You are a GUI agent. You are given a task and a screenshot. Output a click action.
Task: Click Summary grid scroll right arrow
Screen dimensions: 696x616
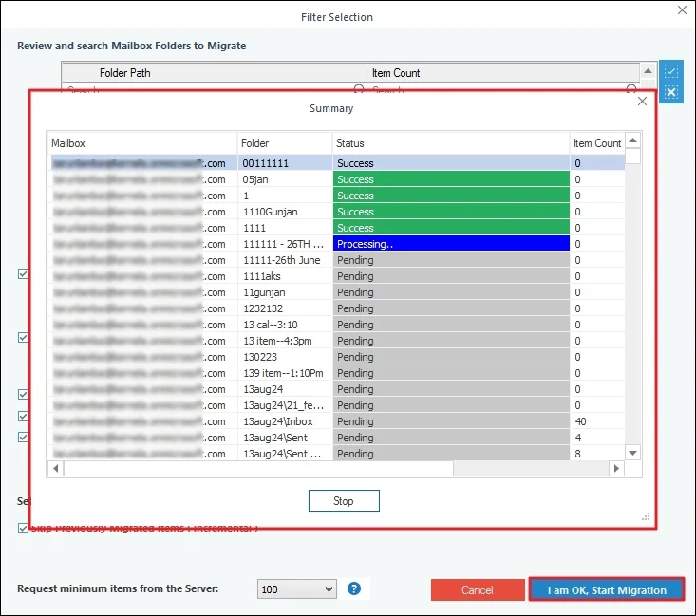coord(616,469)
